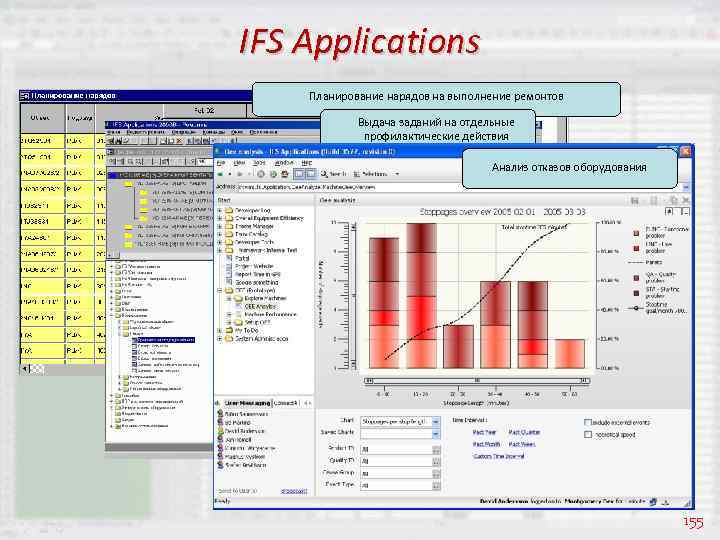The height and width of the screenshot is (540, 720).
Task: Open the Window menu in OEE analysis window
Action: pyautogui.click(x=284, y=163)
